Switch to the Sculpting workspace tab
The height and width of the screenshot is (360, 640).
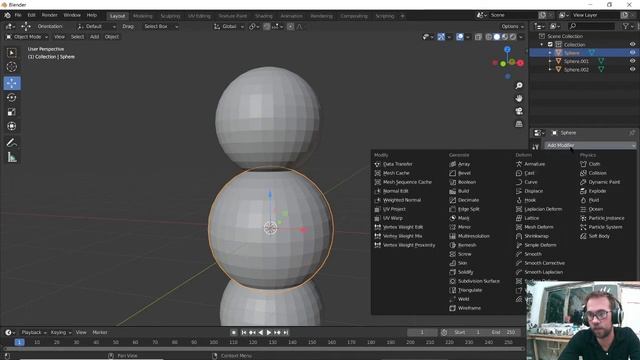coord(170,16)
